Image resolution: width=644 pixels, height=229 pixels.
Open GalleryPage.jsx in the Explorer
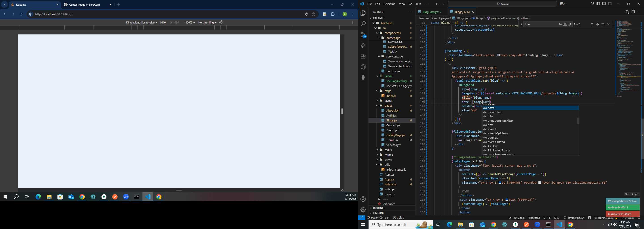(396, 135)
